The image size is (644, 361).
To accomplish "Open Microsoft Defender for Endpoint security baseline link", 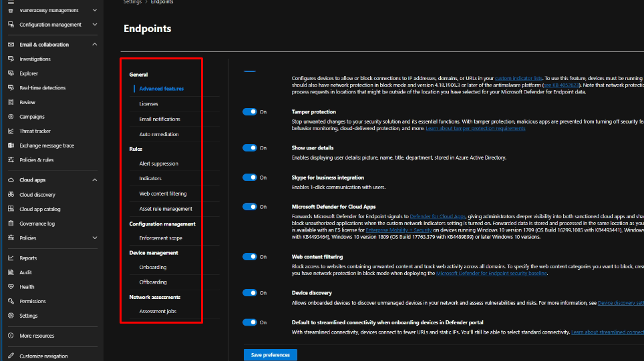I will click(491, 273).
